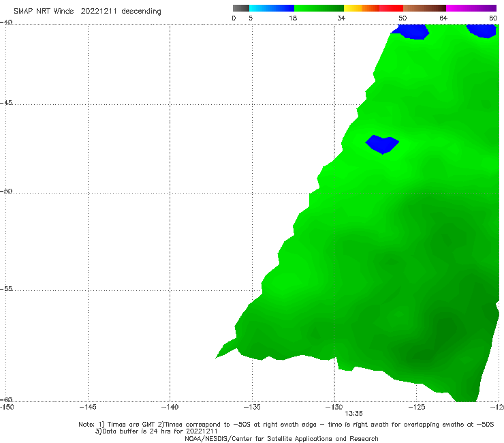Click the latitude label '-50'
504x443 pixels.
[x=6, y=191]
